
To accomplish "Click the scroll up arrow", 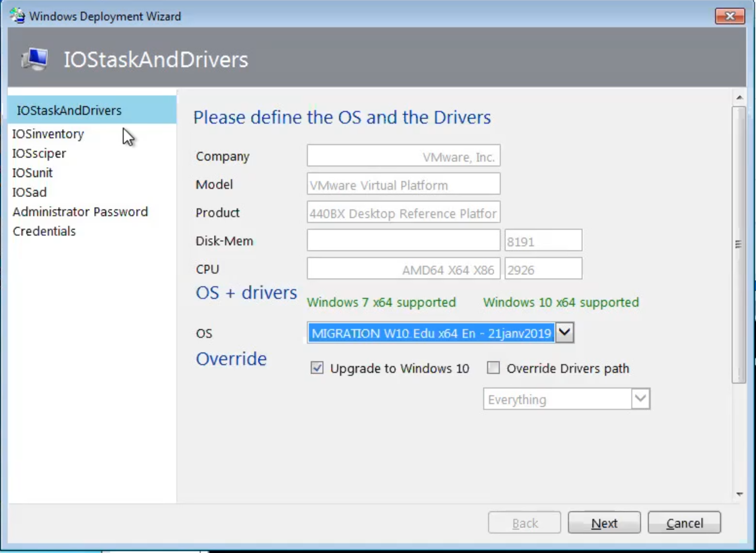I will click(x=739, y=98).
